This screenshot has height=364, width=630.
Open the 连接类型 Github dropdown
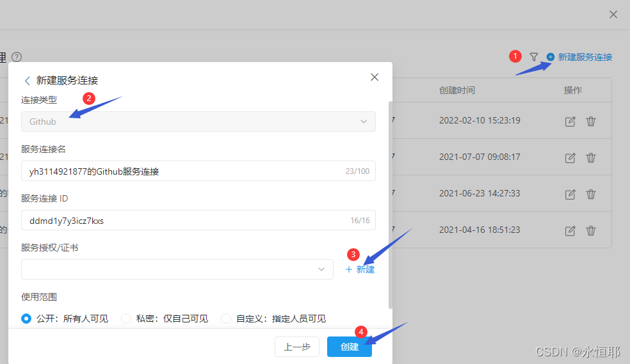(198, 122)
